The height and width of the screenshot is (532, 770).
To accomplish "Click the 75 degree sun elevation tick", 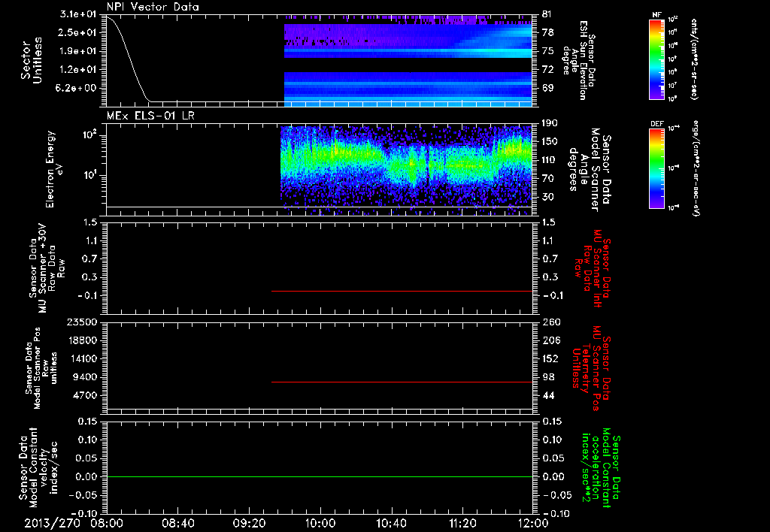I will (547, 51).
